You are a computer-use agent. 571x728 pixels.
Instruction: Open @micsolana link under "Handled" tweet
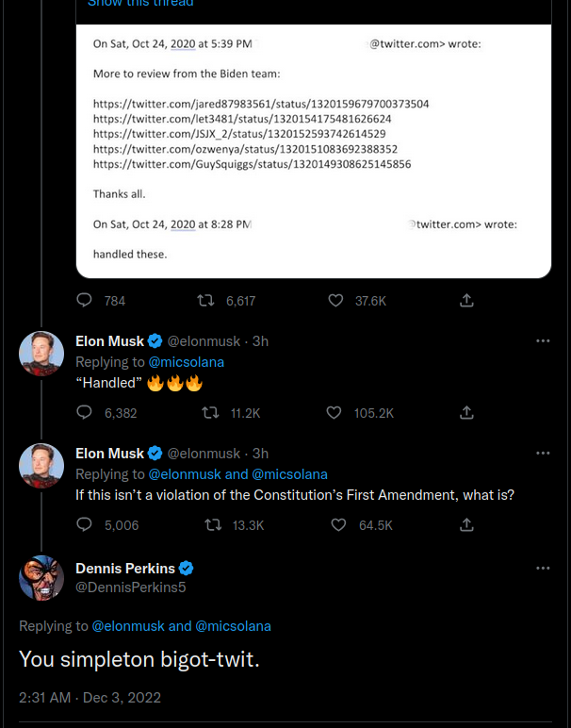(186, 362)
